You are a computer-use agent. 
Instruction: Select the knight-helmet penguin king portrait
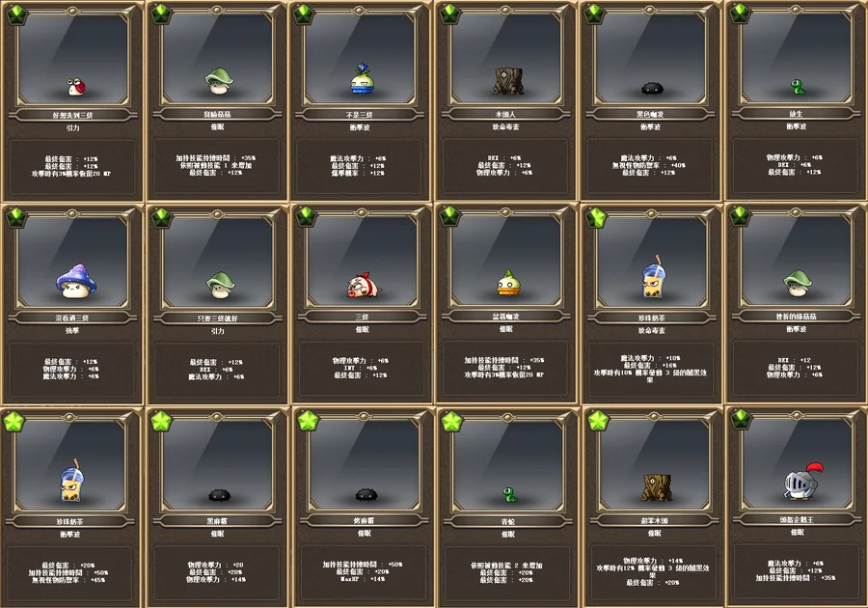click(798, 463)
